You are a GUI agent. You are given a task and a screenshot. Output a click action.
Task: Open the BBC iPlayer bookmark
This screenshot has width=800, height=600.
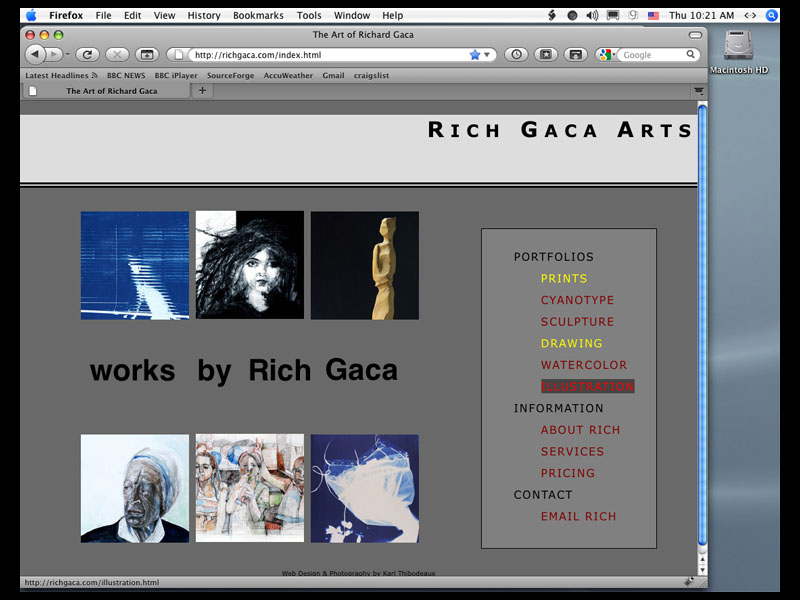click(x=176, y=76)
